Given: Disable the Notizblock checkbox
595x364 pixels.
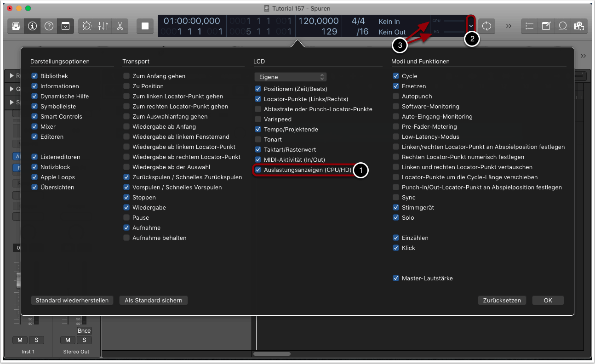Looking at the screenshot, I should pos(34,167).
